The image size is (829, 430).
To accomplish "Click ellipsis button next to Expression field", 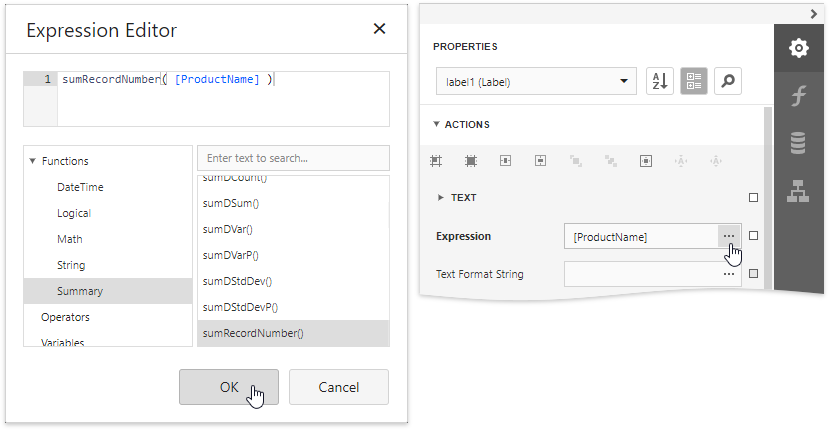I will point(729,236).
